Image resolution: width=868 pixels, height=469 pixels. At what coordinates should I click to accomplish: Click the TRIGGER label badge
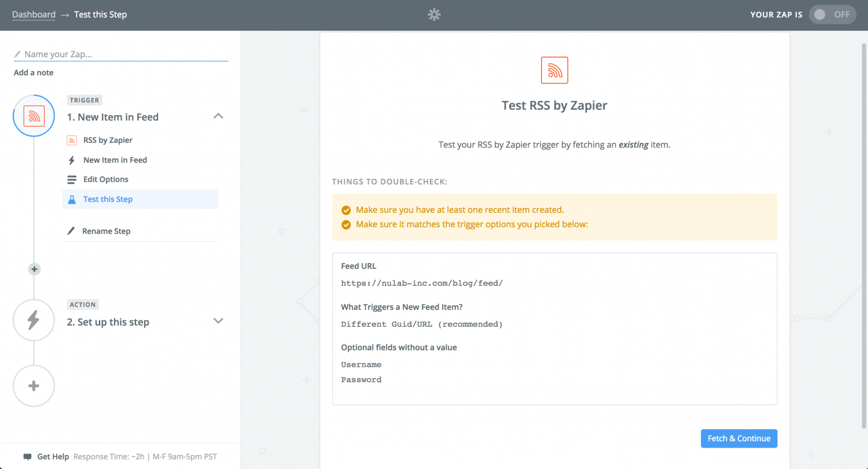point(84,100)
